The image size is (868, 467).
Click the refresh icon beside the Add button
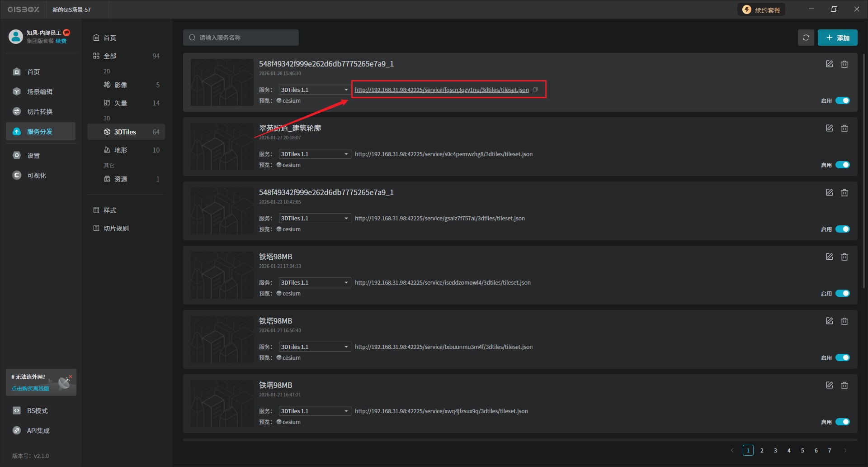[806, 38]
